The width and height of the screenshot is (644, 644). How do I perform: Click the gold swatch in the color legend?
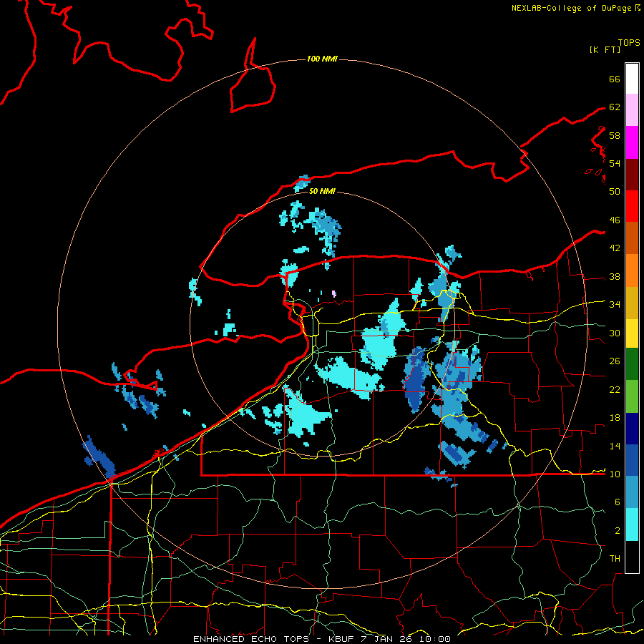coord(632,303)
